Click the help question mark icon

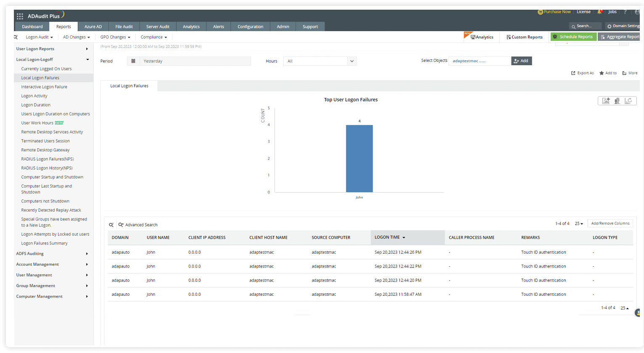625,12
